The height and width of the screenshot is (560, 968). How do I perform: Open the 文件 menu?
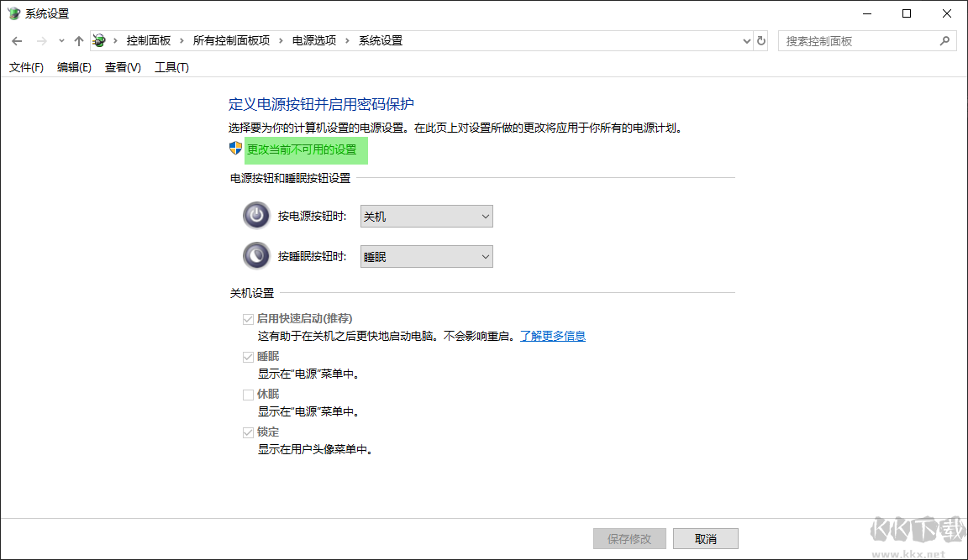click(x=25, y=67)
